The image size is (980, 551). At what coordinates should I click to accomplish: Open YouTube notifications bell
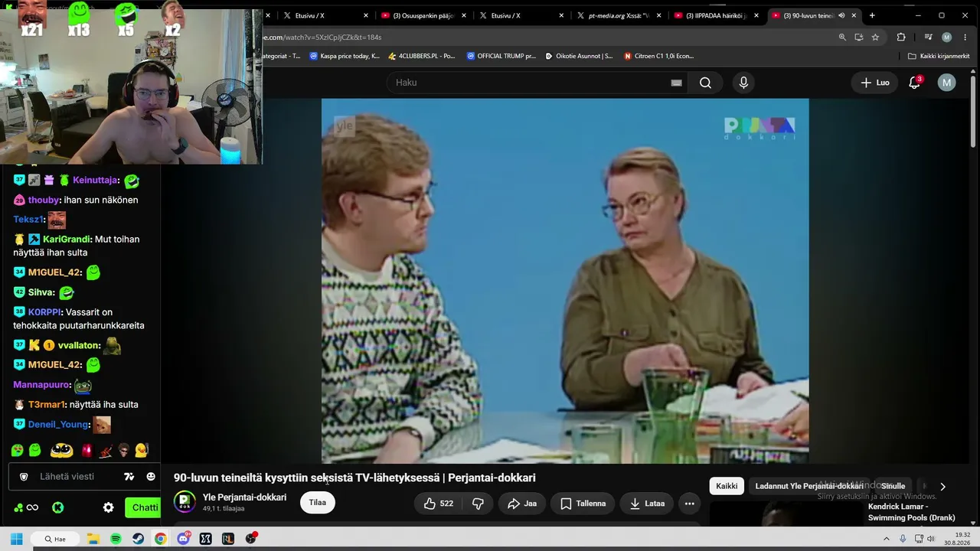pyautogui.click(x=914, y=83)
